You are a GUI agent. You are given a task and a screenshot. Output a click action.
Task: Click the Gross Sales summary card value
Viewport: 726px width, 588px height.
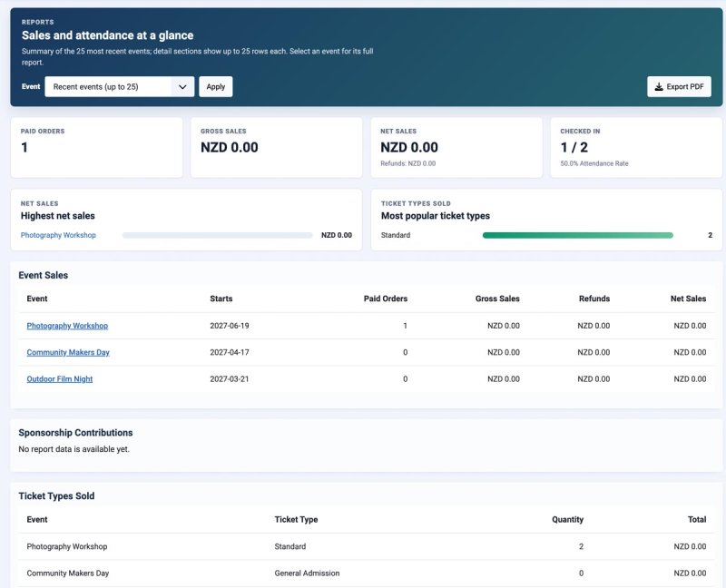230,147
